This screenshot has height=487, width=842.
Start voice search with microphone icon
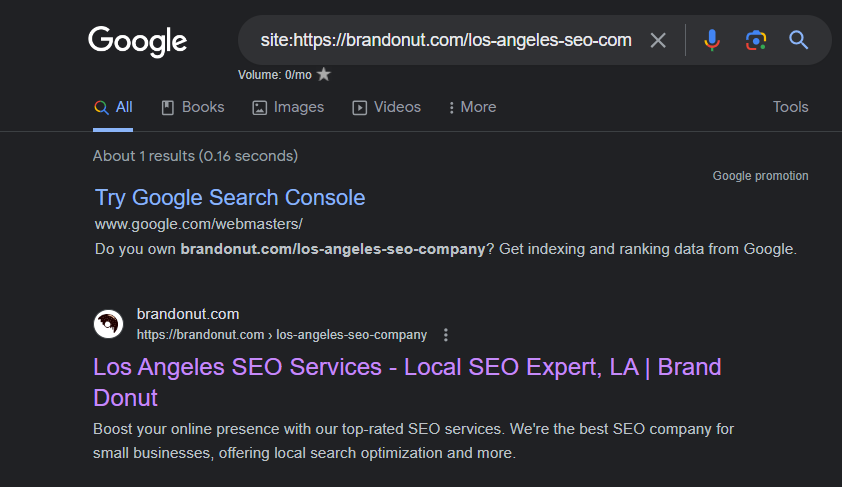pyautogui.click(x=711, y=40)
